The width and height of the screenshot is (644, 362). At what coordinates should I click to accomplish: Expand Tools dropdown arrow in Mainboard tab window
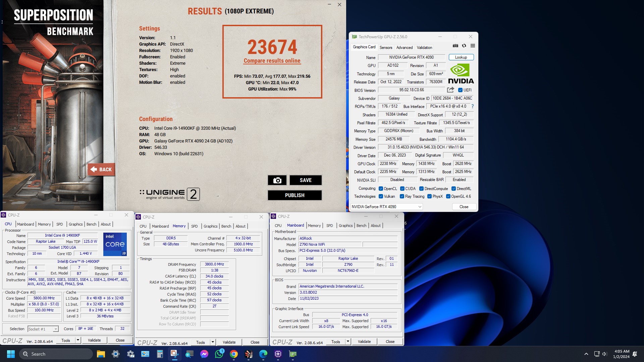(x=348, y=342)
